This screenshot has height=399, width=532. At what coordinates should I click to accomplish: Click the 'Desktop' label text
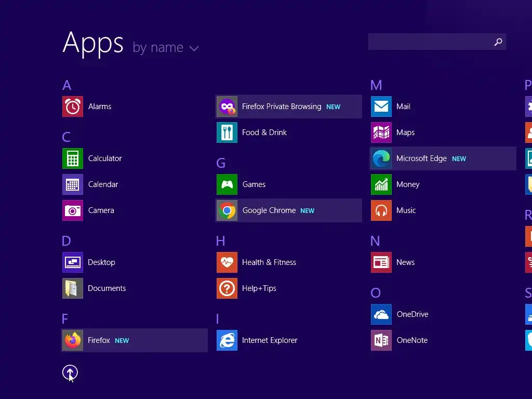(x=101, y=262)
